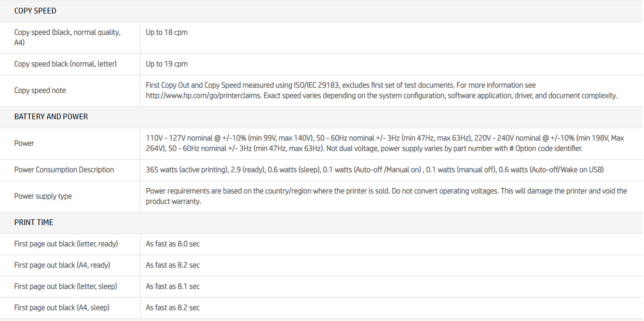Image resolution: width=644 pixels, height=321 pixels.
Task: Click the 'Copy speed note' row label
Action: 40,90
